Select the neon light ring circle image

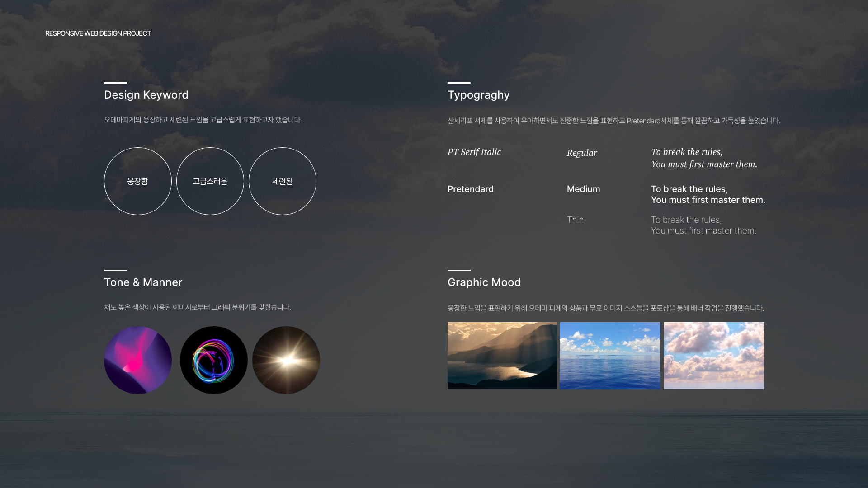tap(214, 360)
